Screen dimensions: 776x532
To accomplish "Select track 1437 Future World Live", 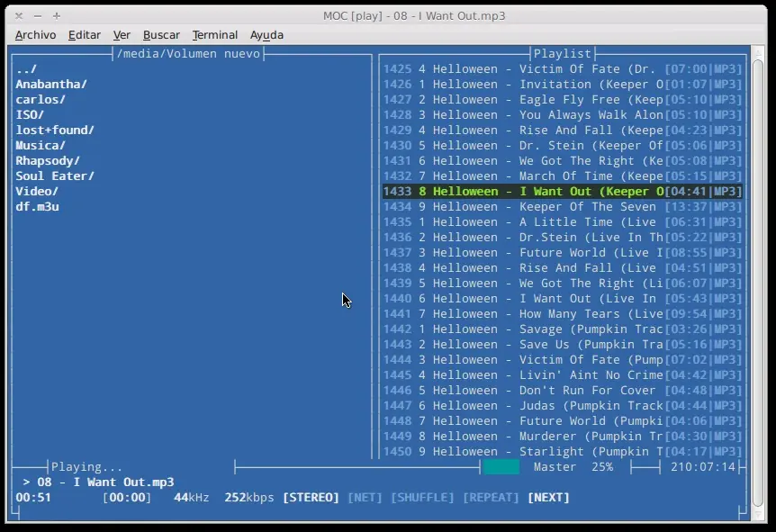I will (563, 253).
